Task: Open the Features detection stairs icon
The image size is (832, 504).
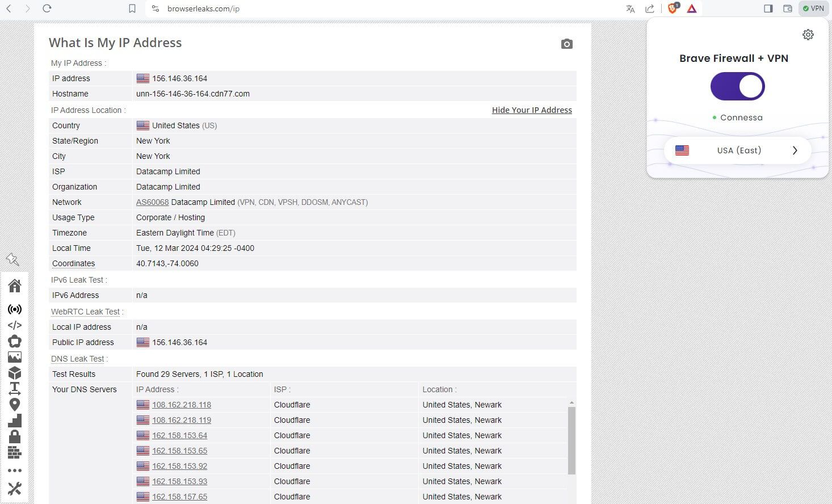Action: click(15, 421)
